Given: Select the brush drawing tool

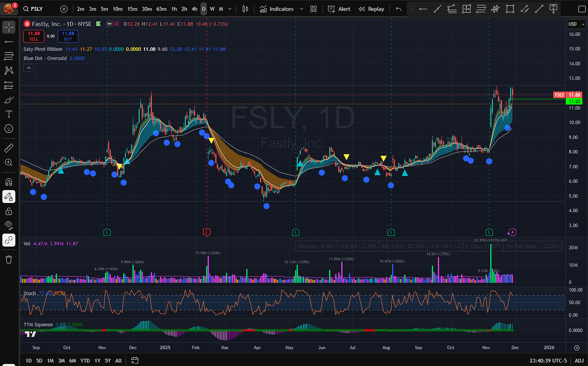Looking at the screenshot, I should click(x=9, y=100).
